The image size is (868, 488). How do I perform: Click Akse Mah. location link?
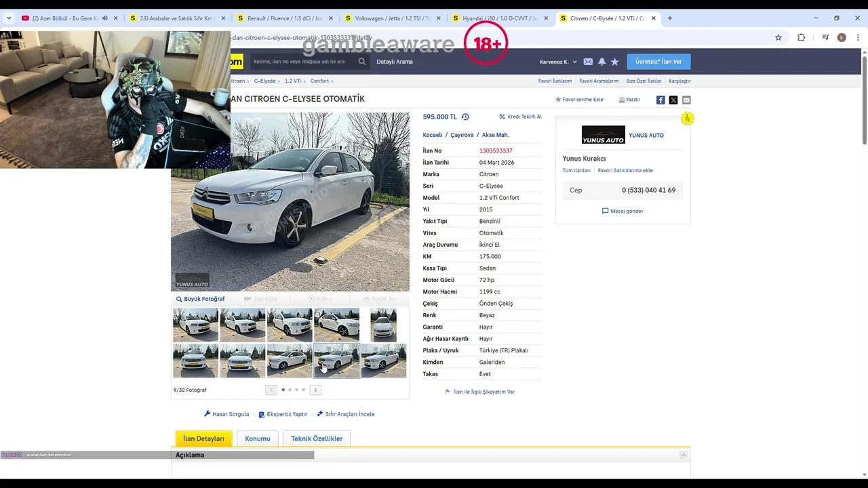coord(496,135)
